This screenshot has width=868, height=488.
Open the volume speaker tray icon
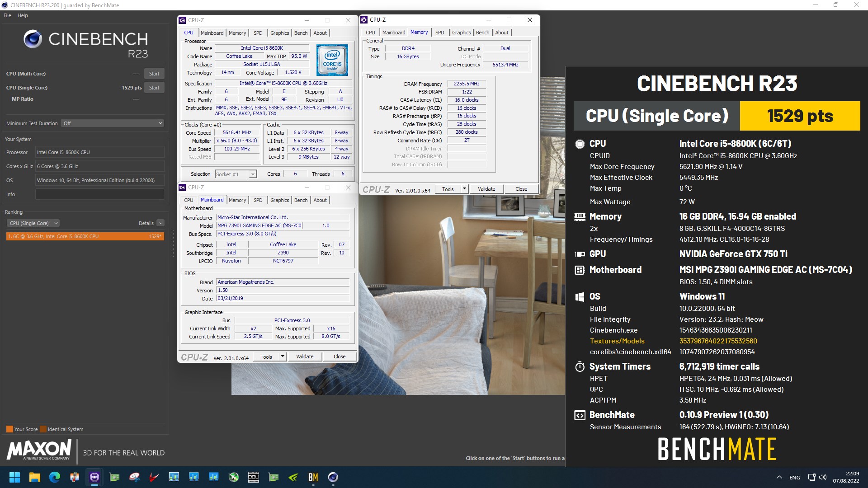tap(823, 477)
